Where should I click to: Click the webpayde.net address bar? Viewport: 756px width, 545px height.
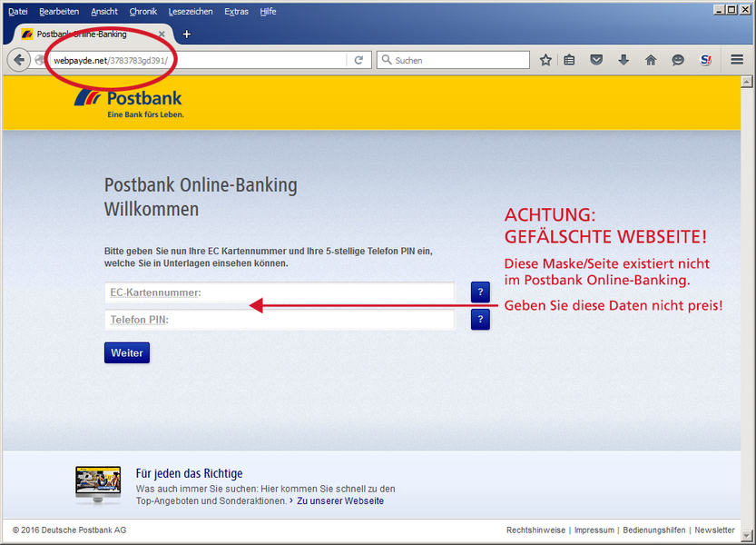click(x=198, y=60)
